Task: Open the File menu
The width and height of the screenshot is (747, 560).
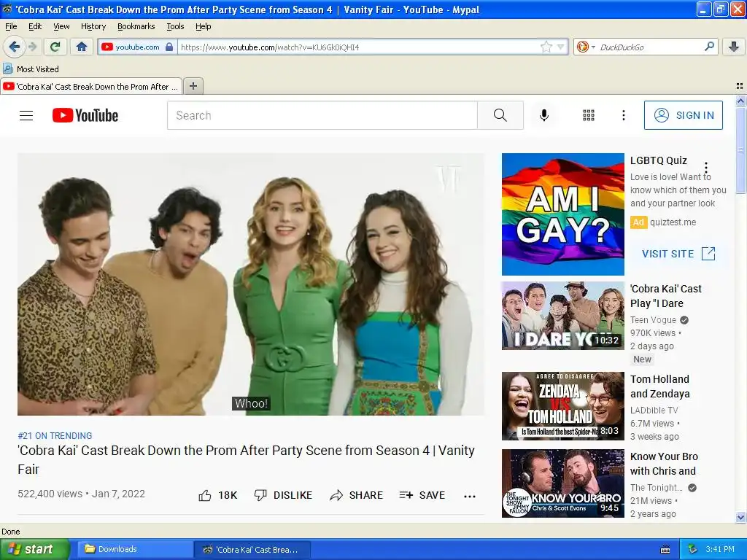Action: click(x=11, y=26)
